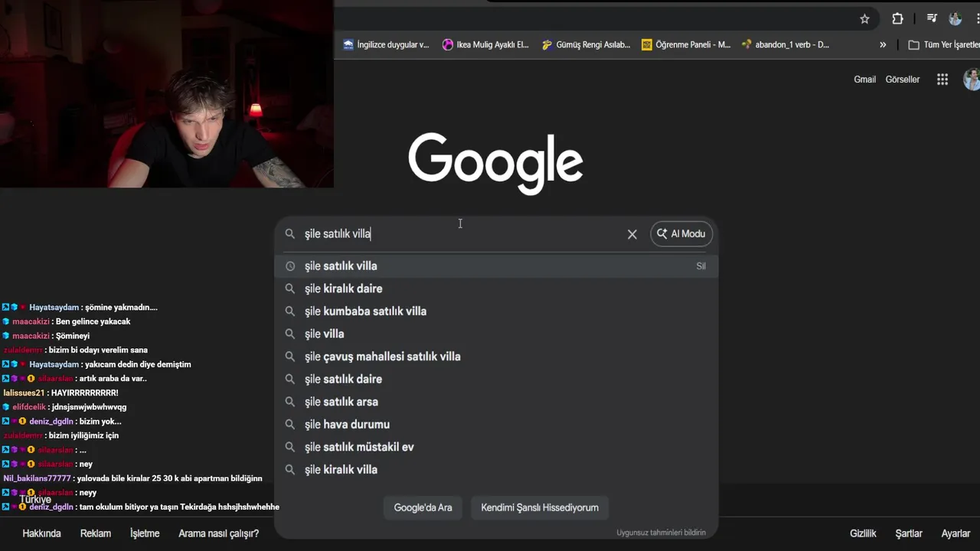The image size is (980, 551).
Task: Click the Google logo
Action: [495, 162]
